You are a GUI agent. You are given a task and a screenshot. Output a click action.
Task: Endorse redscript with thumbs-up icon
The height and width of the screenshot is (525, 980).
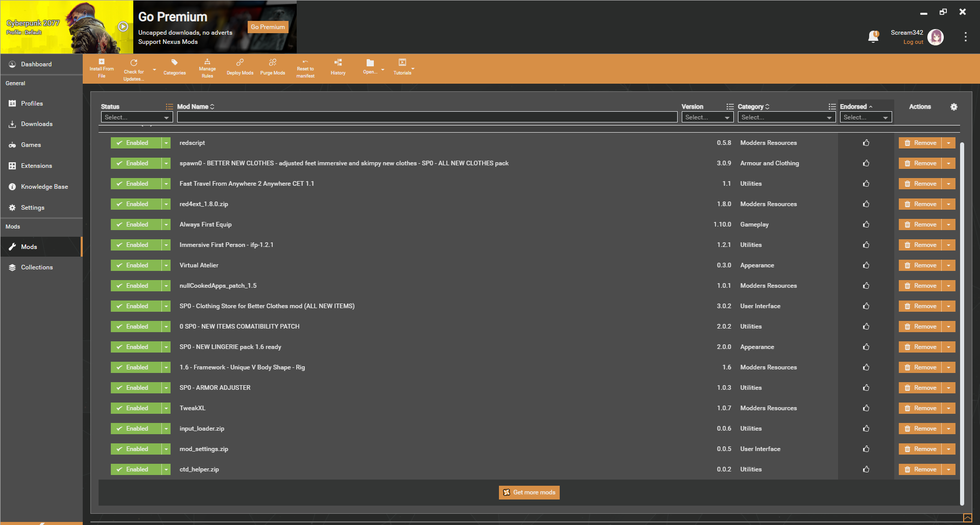[866, 143]
